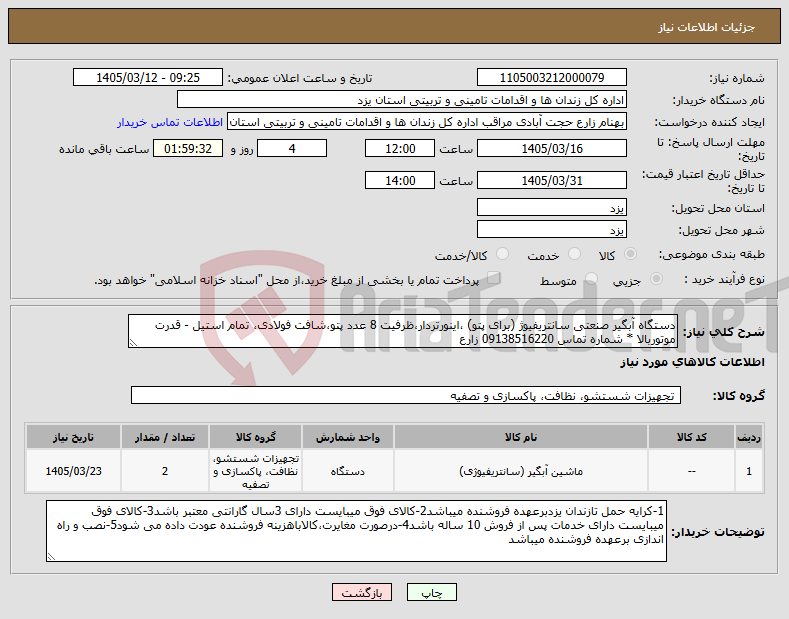
Task: Click the چاپ print button
Action: [x=432, y=593]
